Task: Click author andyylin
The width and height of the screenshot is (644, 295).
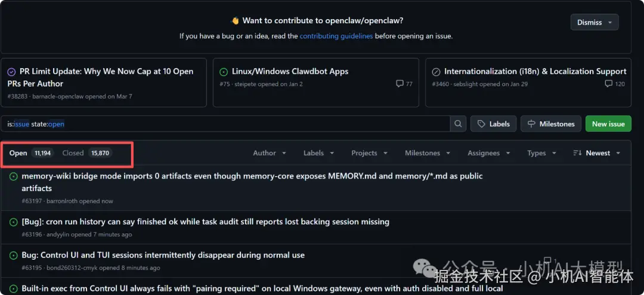Action: coord(57,235)
